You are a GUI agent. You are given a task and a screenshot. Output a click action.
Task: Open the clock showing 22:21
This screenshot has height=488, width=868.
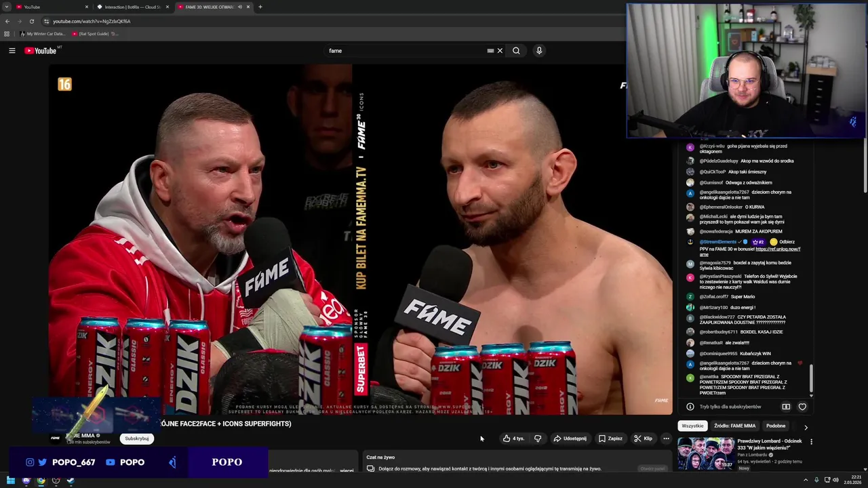point(852,481)
